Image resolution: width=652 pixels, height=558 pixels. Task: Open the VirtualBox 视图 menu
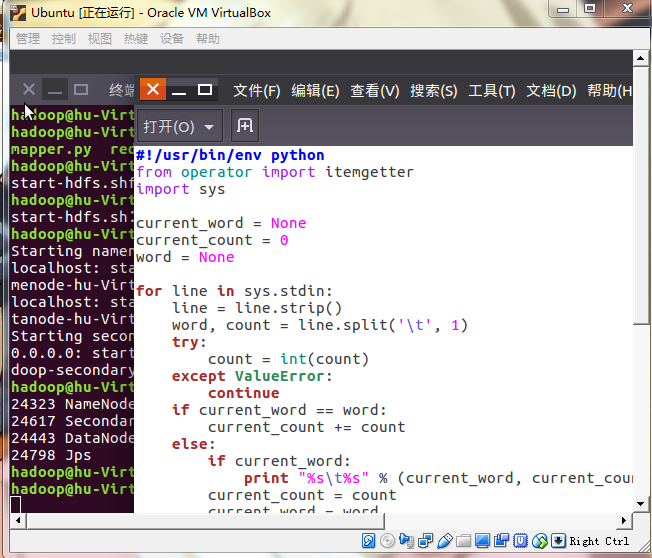[100, 39]
